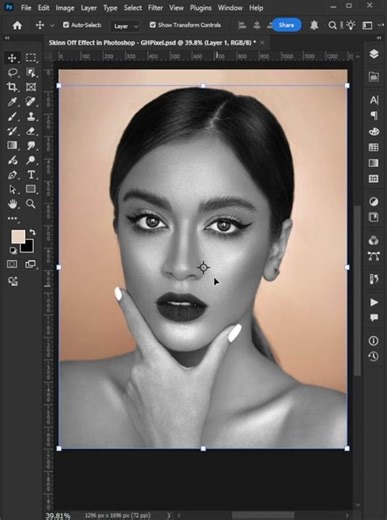Open the notifications bell
Screen dimensions: 387x520
[x=314, y=25]
